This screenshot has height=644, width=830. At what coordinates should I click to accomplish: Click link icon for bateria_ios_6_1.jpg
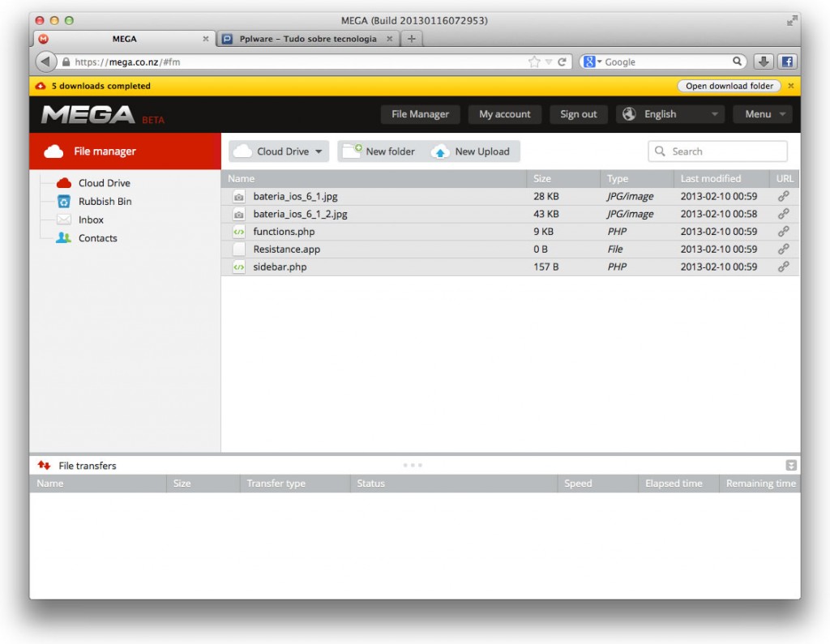click(784, 196)
